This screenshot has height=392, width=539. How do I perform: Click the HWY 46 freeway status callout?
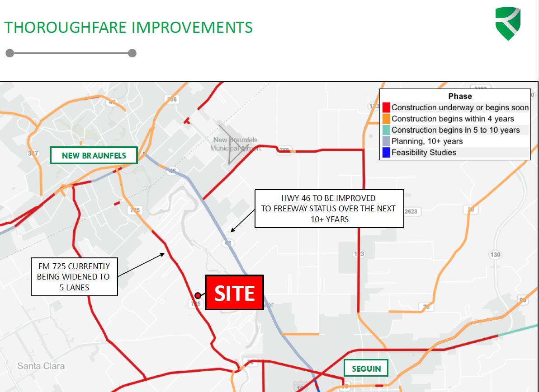[329, 208]
